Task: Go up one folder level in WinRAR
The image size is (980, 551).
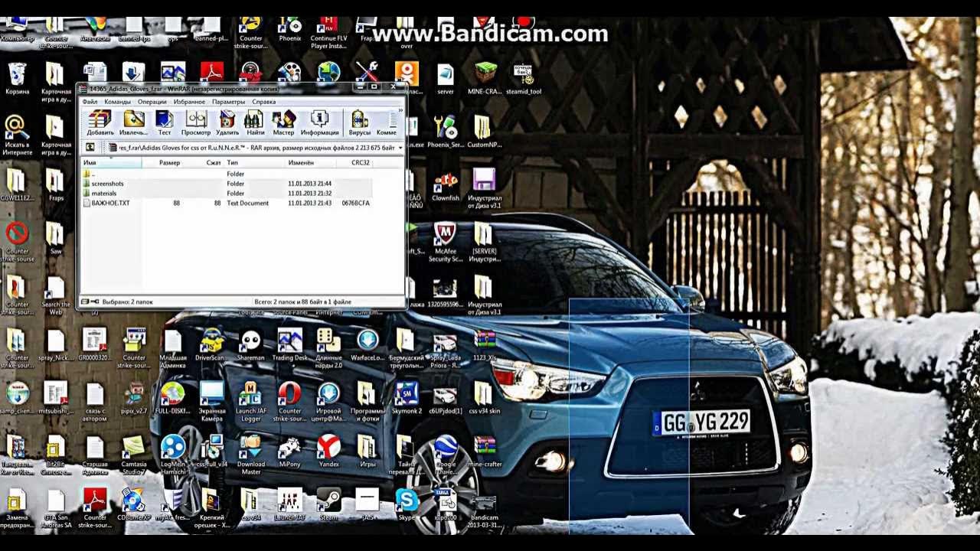Action: [90, 147]
